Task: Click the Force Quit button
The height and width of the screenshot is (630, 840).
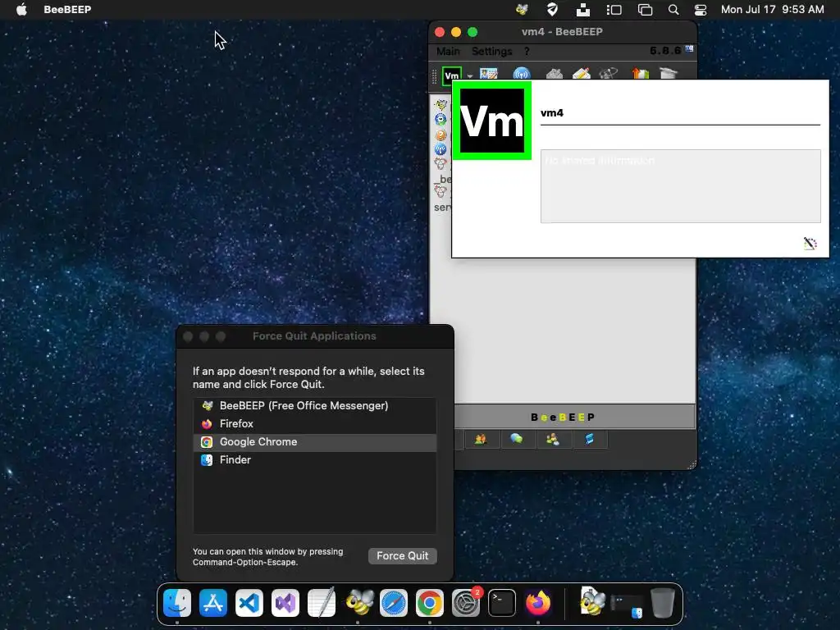Action: 402,556
